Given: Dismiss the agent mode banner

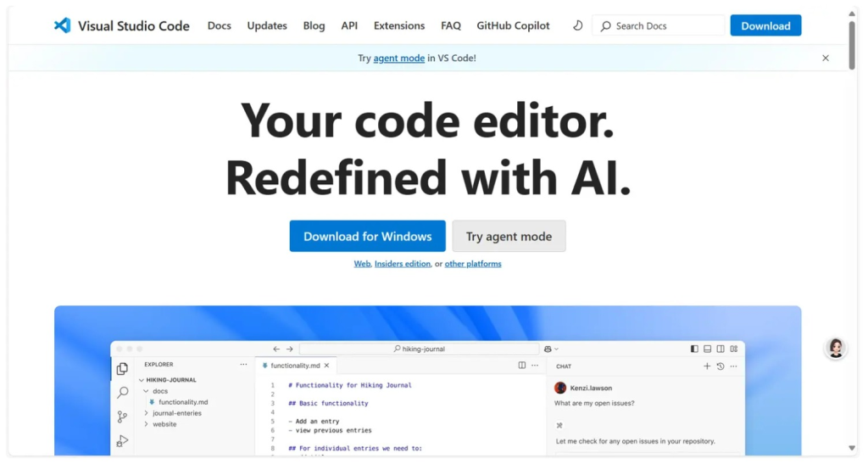Looking at the screenshot, I should [x=826, y=59].
